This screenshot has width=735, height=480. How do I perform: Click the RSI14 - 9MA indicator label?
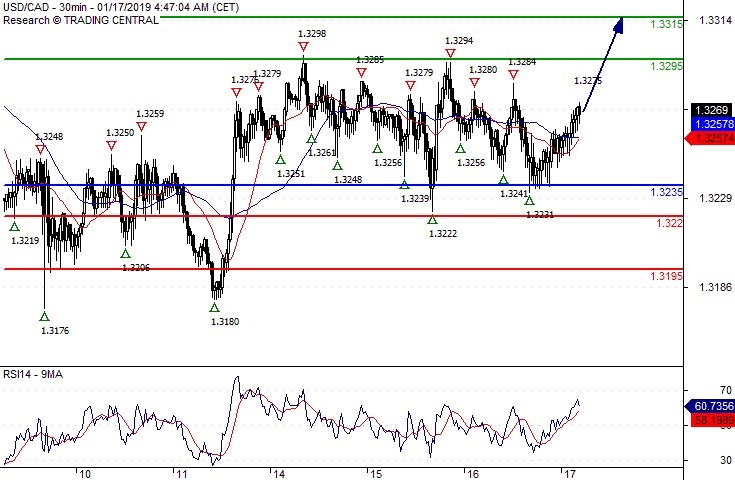[x=33, y=374]
